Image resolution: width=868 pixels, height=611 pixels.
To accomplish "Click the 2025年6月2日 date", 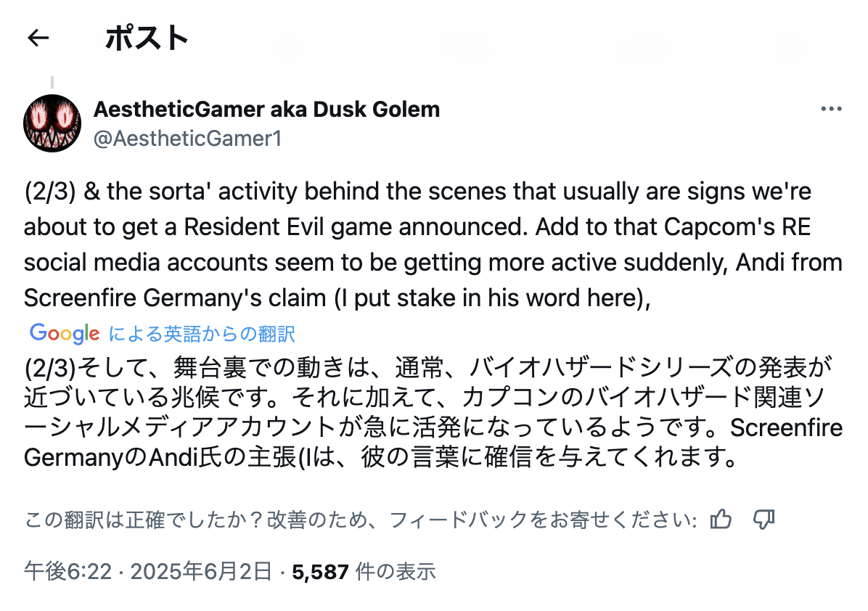I will coord(201,571).
